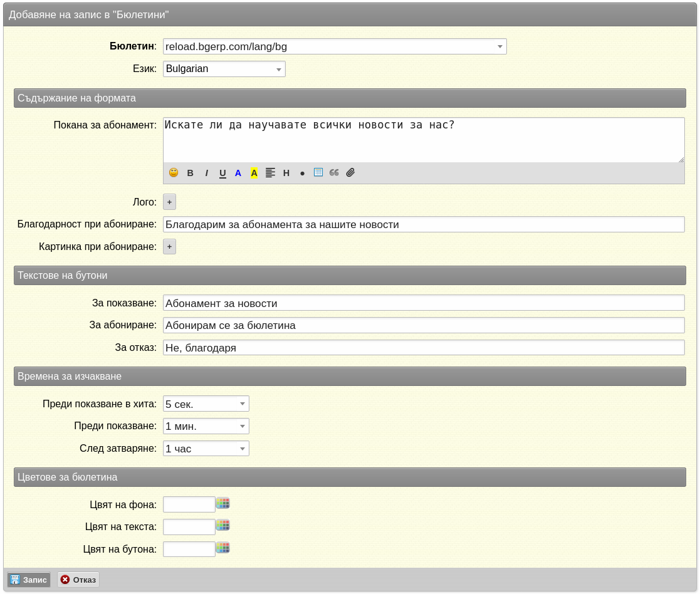Insert an emoticon from the editor toolbar

pyautogui.click(x=174, y=173)
